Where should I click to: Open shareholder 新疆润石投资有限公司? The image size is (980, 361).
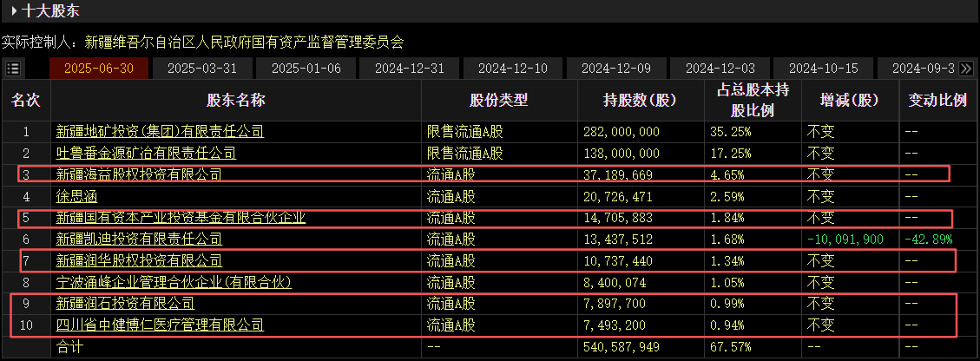125,304
